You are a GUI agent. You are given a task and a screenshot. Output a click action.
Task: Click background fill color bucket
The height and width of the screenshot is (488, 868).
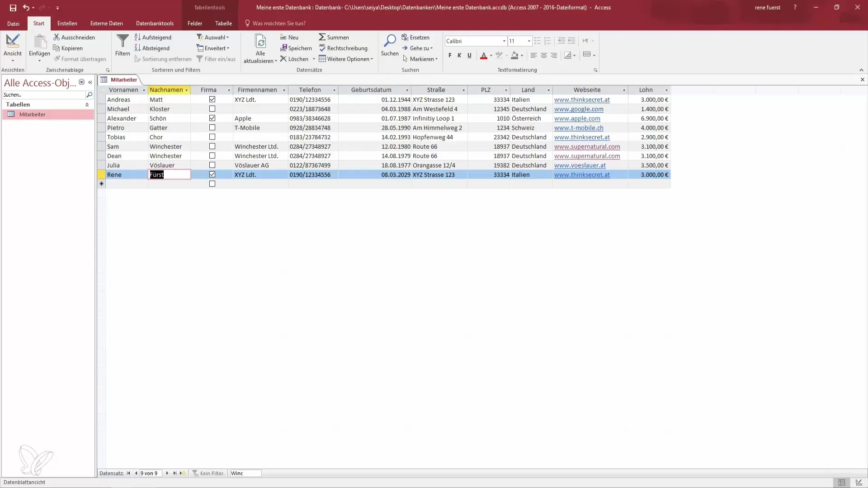[x=514, y=56]
